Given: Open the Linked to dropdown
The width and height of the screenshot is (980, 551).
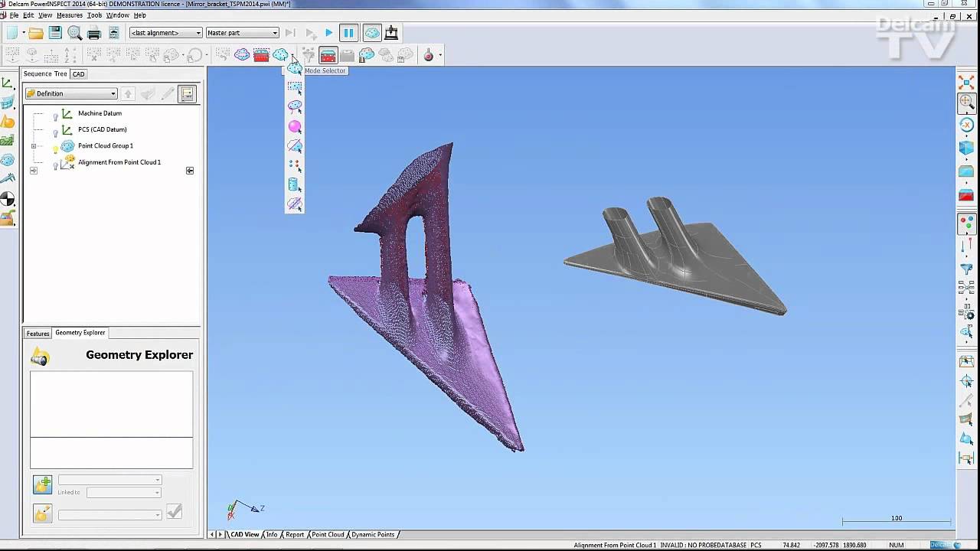Looking at the screenshot, I should click(x=123, y=493).
